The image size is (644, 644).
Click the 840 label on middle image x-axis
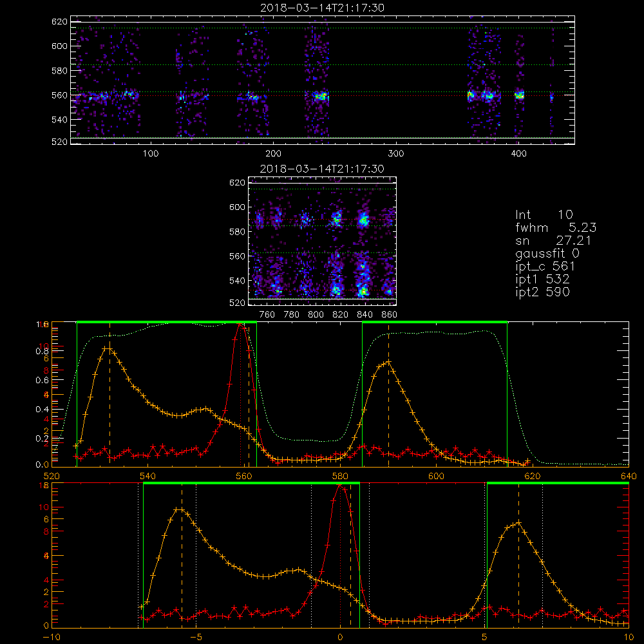[x=365, y=315]
